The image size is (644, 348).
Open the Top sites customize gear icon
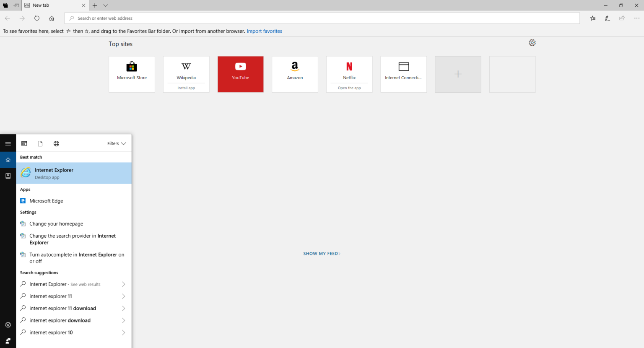(532, 43)
